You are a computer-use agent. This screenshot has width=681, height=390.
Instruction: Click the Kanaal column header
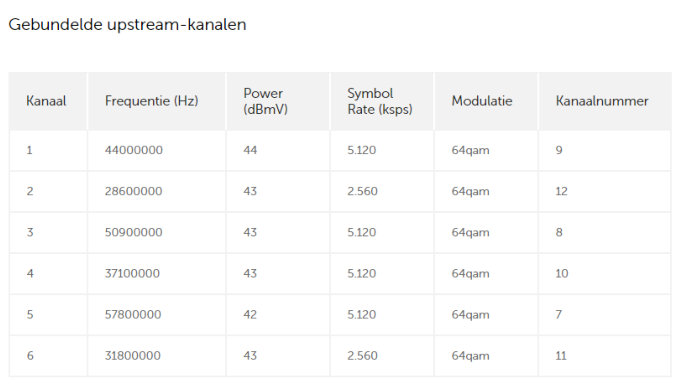pyautogui.click(x=46, y=101)
